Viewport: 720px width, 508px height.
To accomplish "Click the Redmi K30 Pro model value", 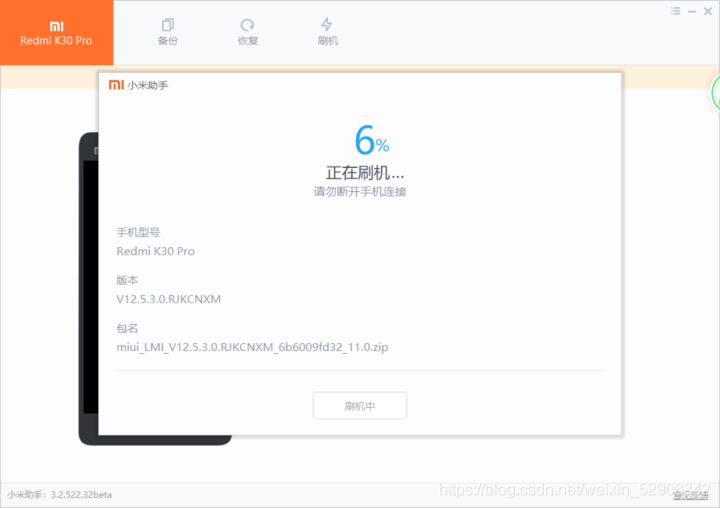I will tap(156, 251).
